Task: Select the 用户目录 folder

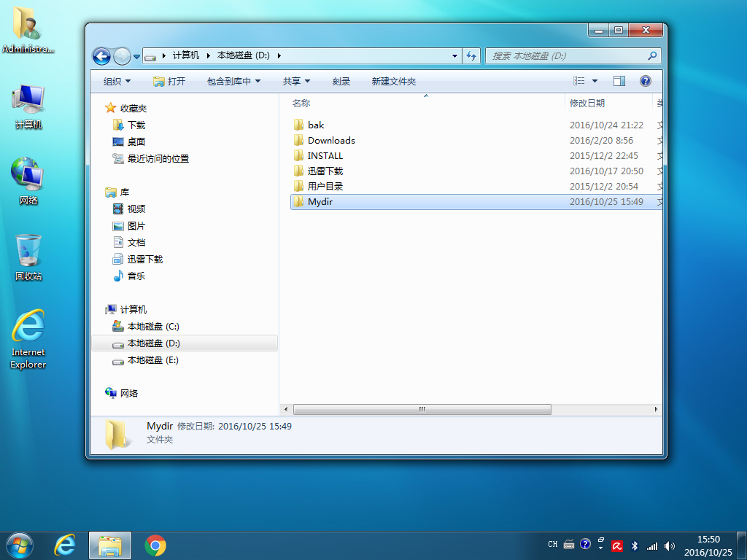Action: [x=325, y=186]
